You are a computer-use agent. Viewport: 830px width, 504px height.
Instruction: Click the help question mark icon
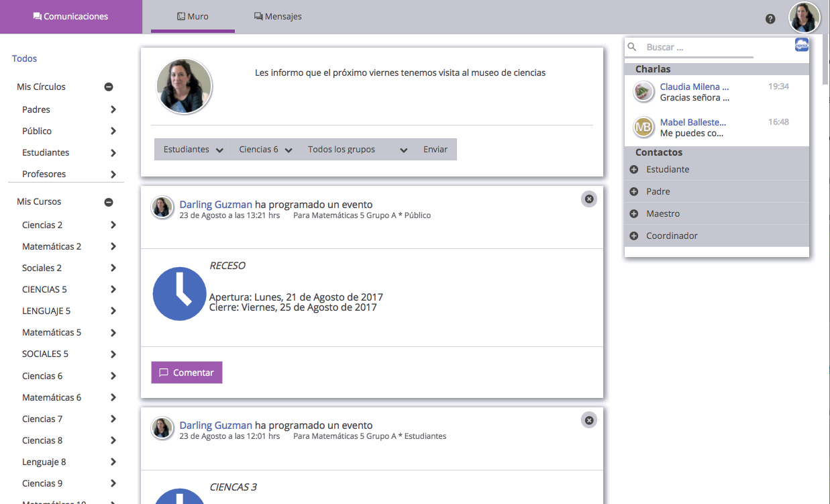(770, 19)
